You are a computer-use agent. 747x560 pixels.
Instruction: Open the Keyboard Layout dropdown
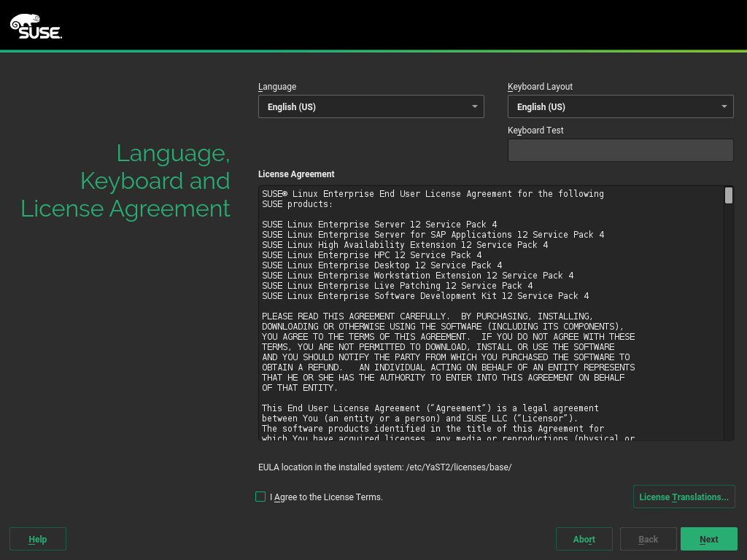click(613, 106)
